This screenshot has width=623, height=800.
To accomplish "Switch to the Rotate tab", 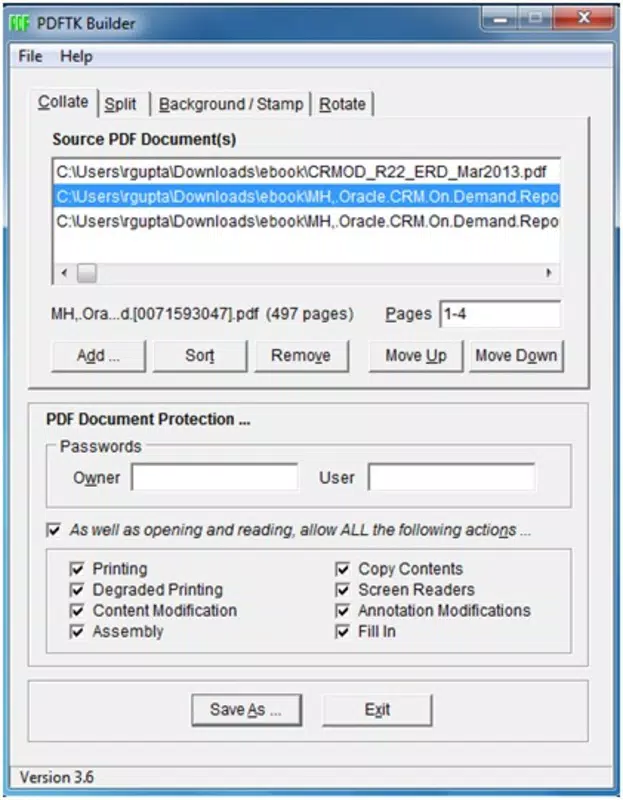I will [x=342, y=104].
